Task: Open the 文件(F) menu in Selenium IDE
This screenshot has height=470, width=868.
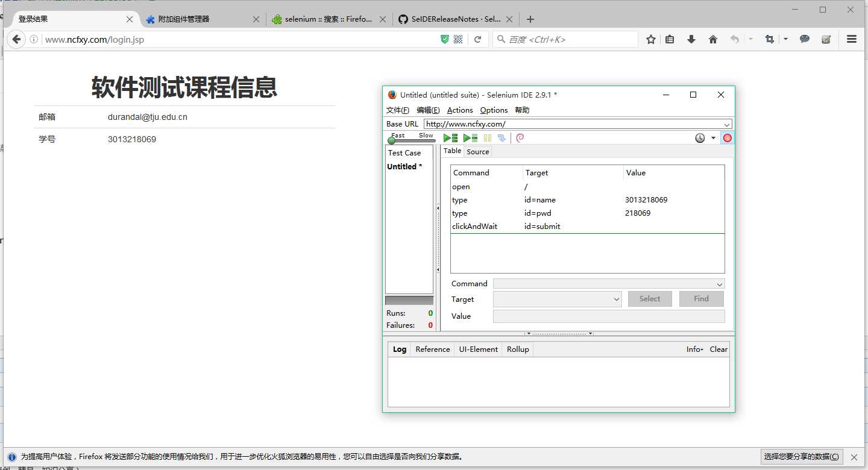Action: pyautogui.click(x=398, y=110)
